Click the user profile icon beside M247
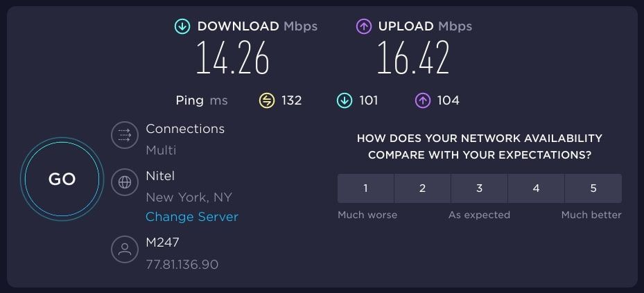This screenshot has width=644, height=293. pos(125,249)
